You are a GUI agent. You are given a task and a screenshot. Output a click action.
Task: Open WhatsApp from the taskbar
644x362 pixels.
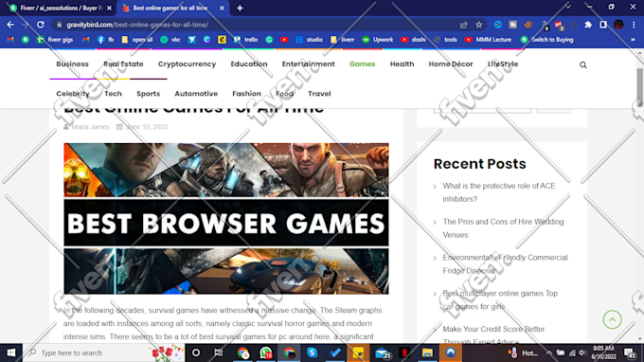click(266, 353)
